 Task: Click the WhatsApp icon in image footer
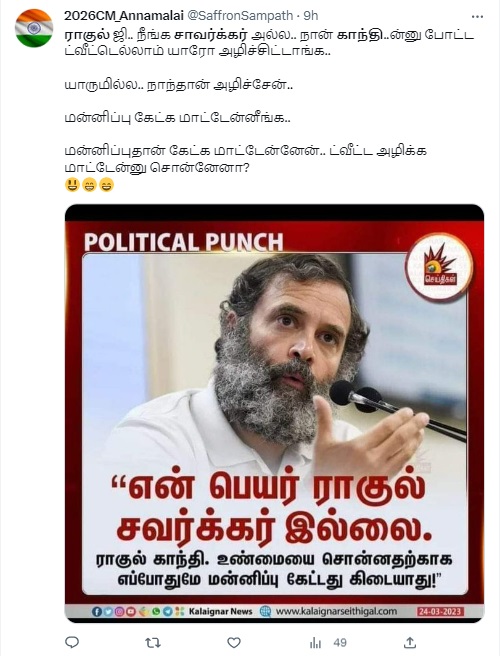pos(156,612)
